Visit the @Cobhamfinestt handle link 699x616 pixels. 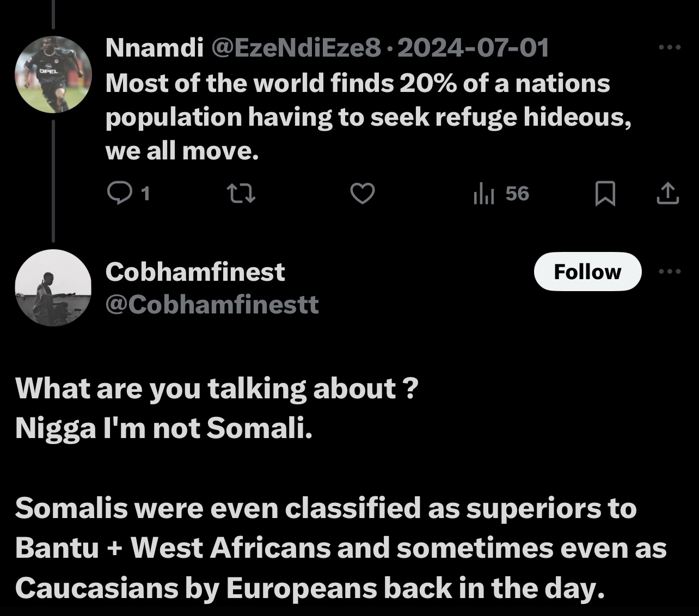(x=212, y=305)
